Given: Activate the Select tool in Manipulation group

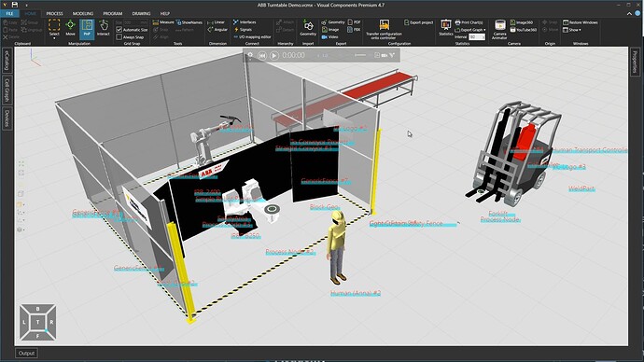Looking at the screenshot, I should coord(54,28).
